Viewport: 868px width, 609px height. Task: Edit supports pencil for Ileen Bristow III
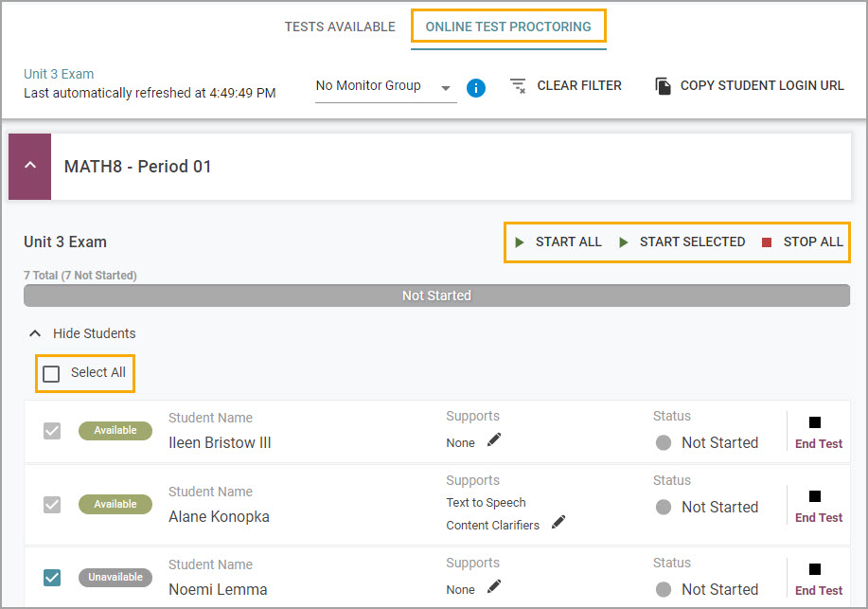(x=494, y=440)
